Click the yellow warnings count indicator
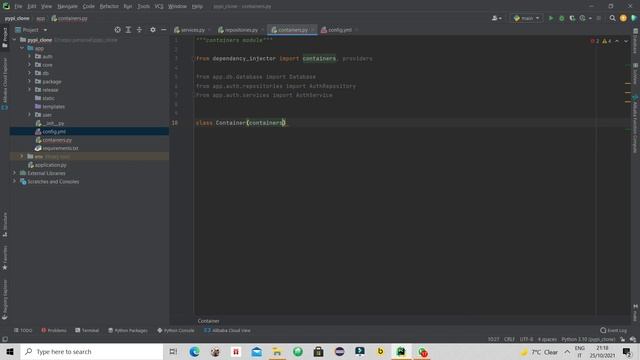This screenshot has height=360, width=640. 607,41
